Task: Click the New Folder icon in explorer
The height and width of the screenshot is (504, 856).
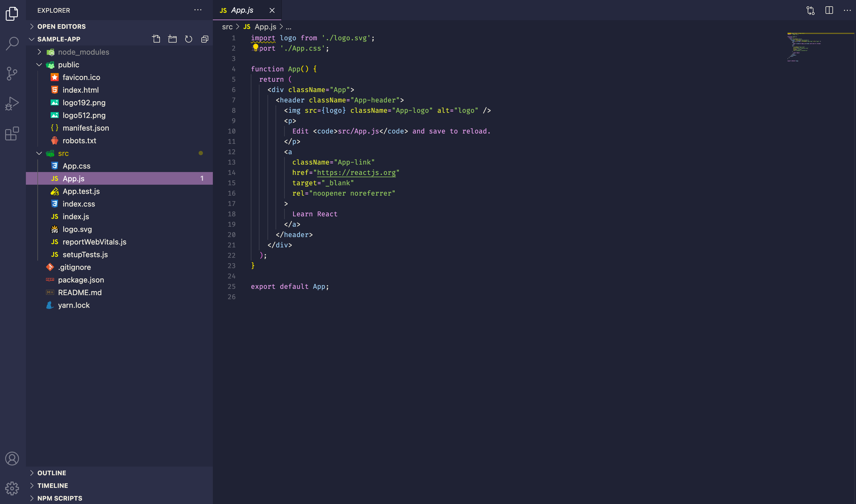Action: 172,39
